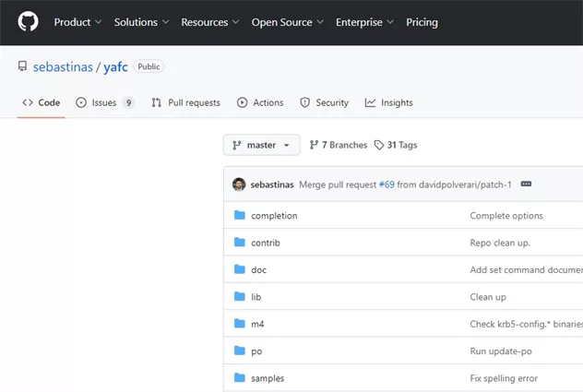
Task: Open the completion folder
Action: point(274,216)
